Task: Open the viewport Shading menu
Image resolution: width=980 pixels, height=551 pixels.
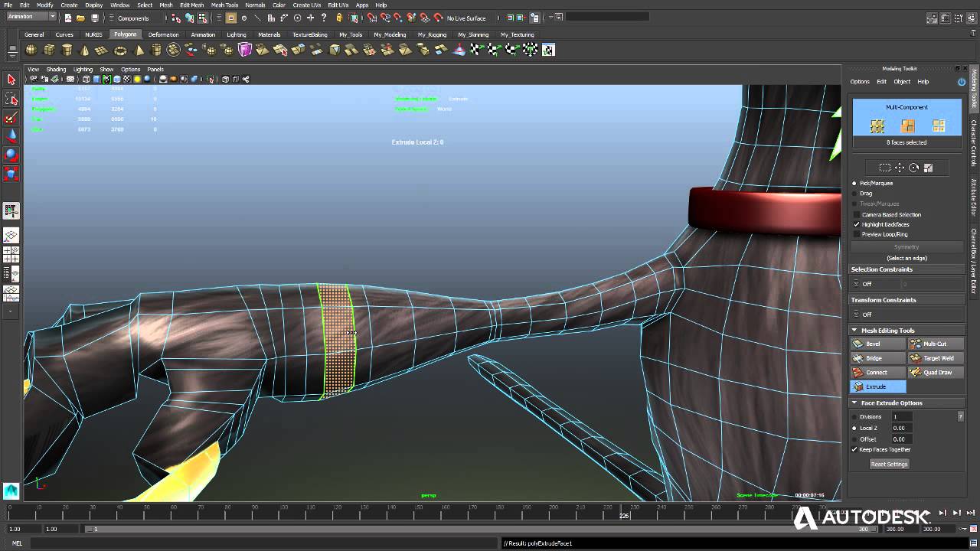Action: [56, 70]
